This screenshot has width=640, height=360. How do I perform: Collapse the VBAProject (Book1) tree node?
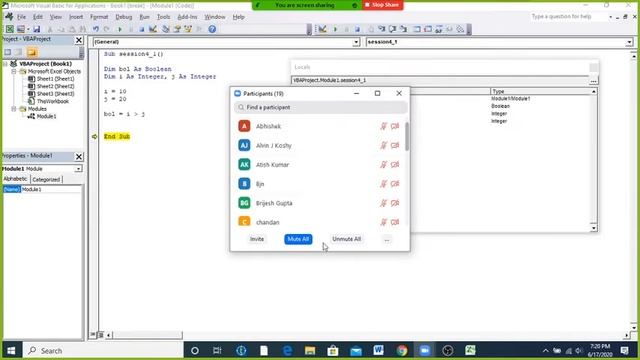pyautogui.click(x=6, y=64)
